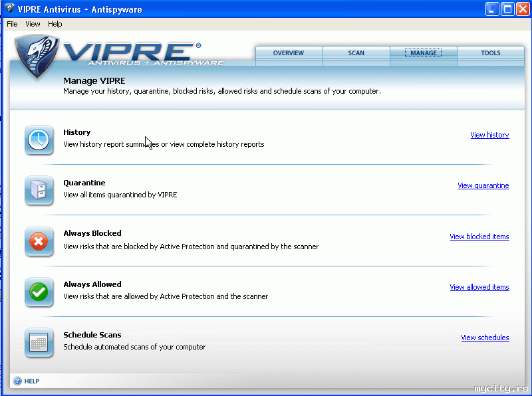The width and height of the screenshot is (532, 396).
Task: Click the Always Allowed green checkmark icon
Action: 39,292
